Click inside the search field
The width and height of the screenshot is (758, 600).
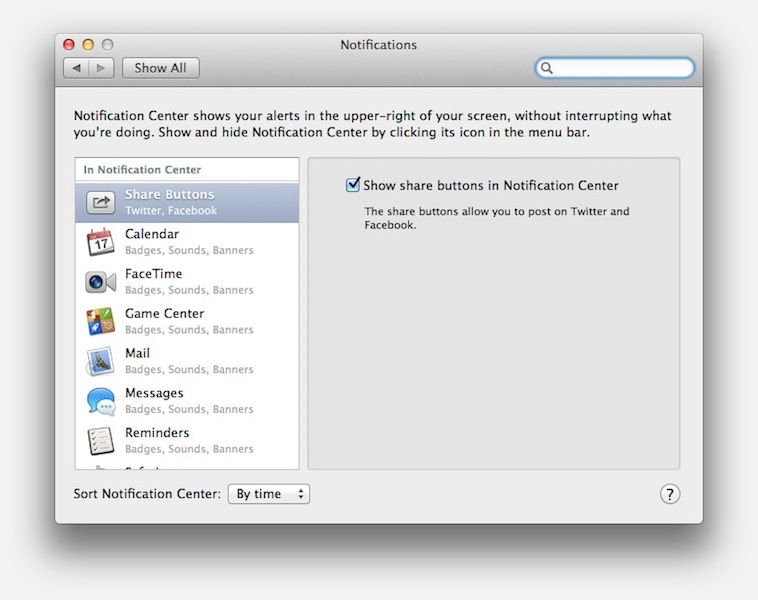[x=614, y=68]
